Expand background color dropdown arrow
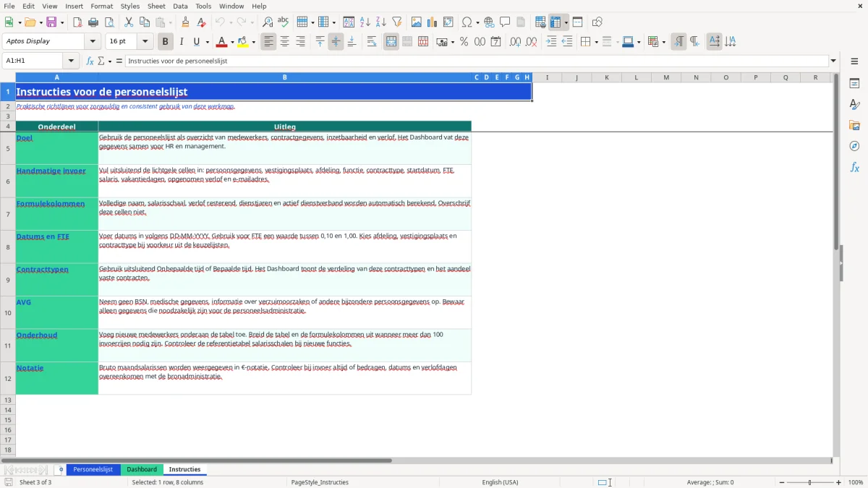 click(x=254, y=42)
